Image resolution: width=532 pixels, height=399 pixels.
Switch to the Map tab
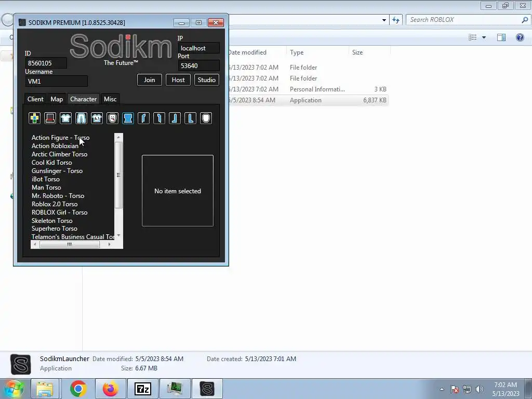click(57, 99)
